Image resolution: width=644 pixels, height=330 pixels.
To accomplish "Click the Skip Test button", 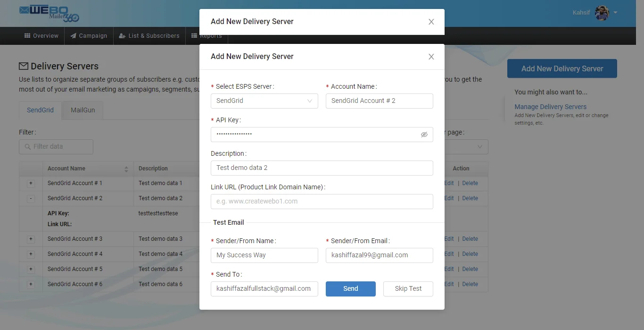I will click(408, 289).
